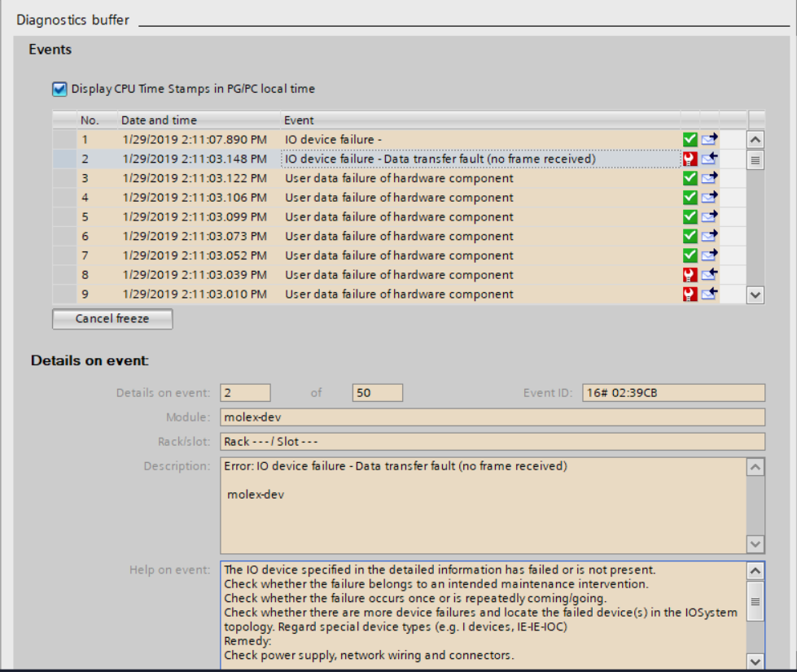Click green check status icon in event row 1
This screenshot has width=797, height=672.
690,139
